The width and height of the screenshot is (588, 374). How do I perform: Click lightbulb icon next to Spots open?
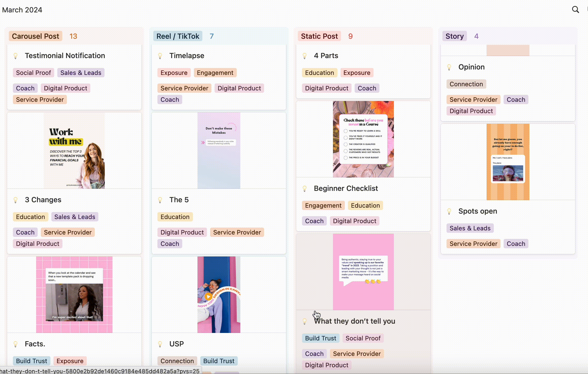pyautogui.click(x=449, y=211)
